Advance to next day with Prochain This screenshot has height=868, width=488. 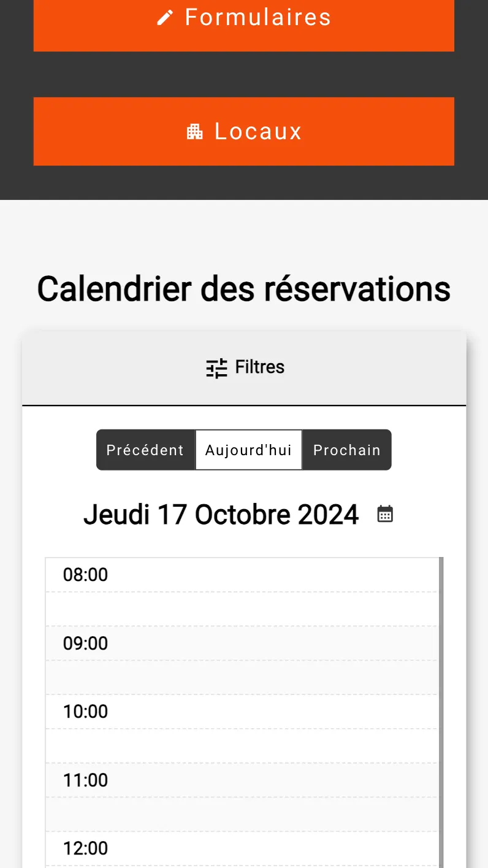[x=347, y=450]
